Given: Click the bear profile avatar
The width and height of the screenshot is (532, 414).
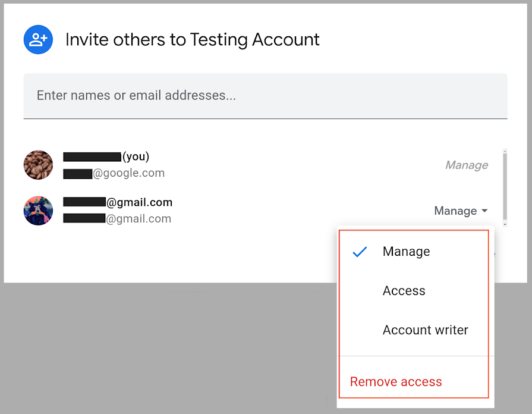Looking at the screenshot, I should click(38, 211).
